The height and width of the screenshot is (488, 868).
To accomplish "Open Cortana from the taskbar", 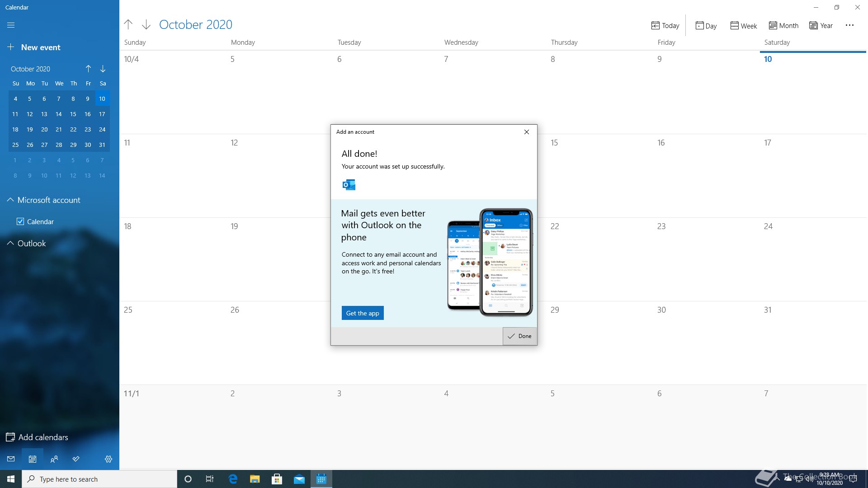I will (x=188, y=479).
